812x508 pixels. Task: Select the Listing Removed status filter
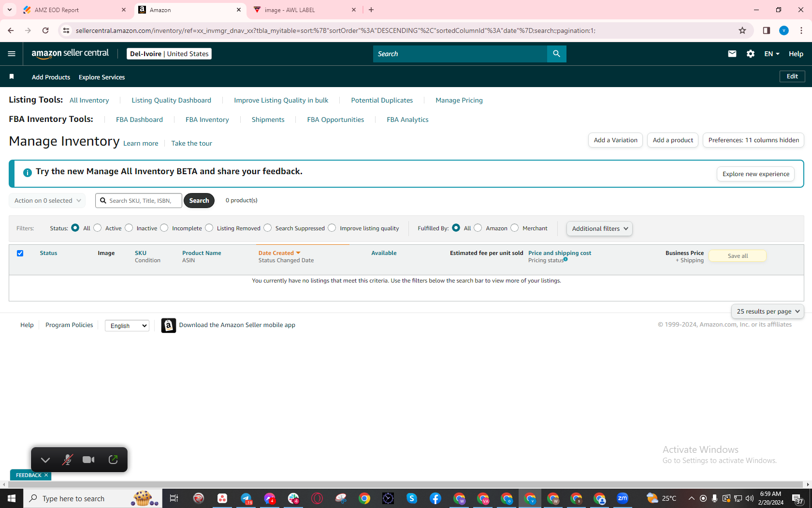click(x=209, y=228)
